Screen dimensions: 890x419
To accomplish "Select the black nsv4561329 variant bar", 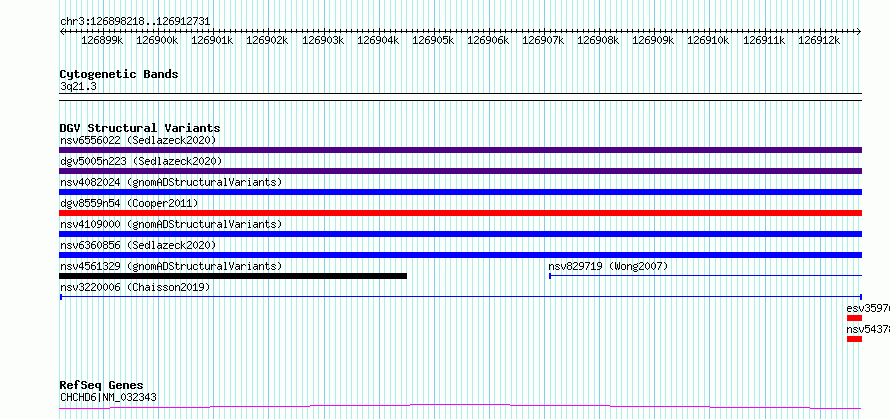I will [233, 276].
